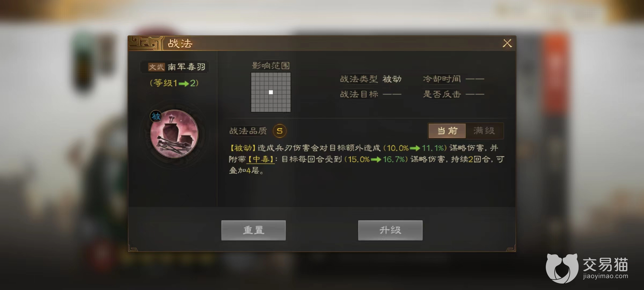Switch to the 当前 current level view
Screen dimensions: 644x290
pyautogui.click(x=447, y=131)
